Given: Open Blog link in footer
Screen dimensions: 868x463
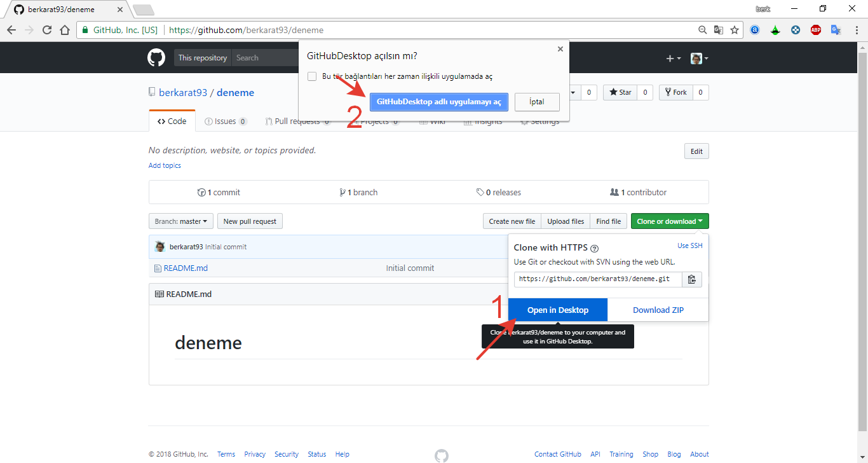Looking at the screenshot, I should tap(674, 454).
